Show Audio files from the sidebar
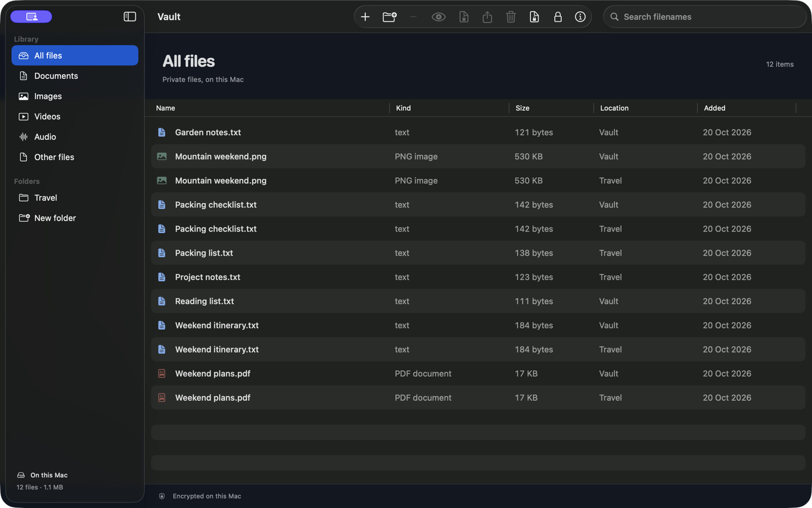This screenshot has height=508, width=812. [x=75, y=137]
